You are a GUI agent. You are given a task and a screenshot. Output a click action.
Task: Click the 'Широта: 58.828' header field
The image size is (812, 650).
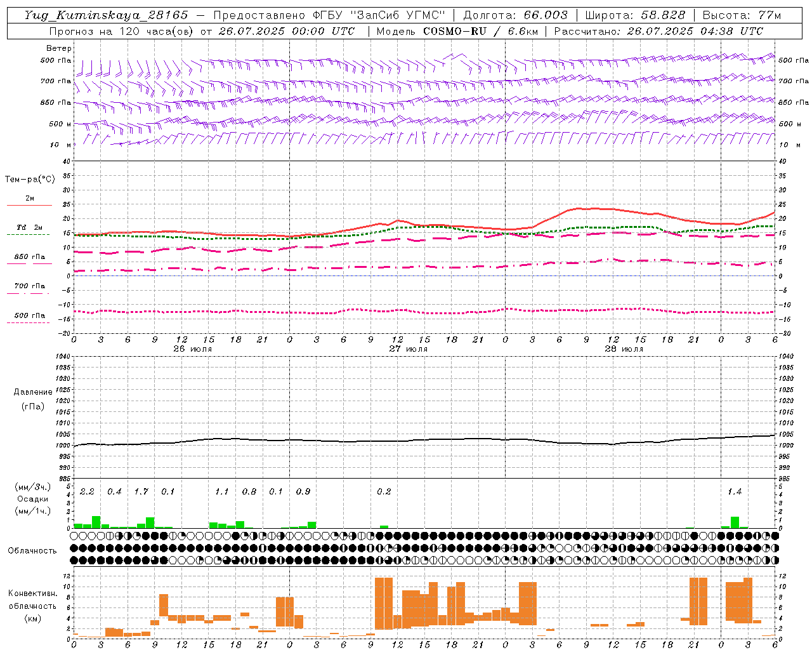point(635,15)
